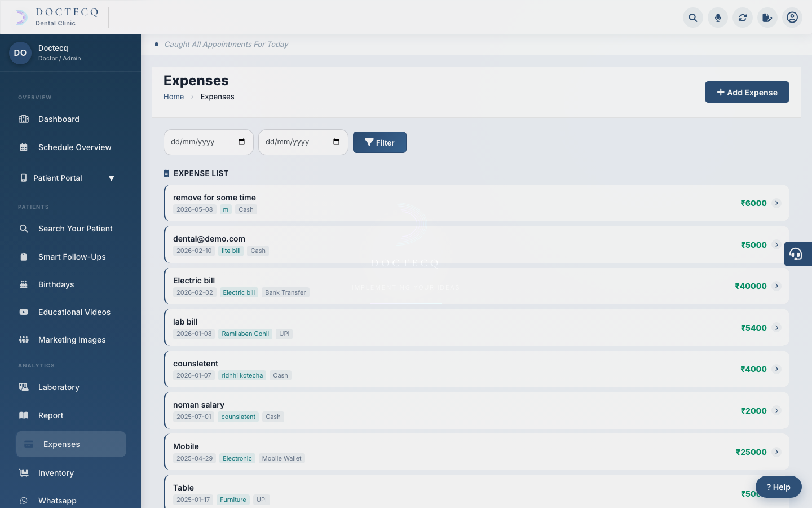Open the user profile account icon

point(792,17)
